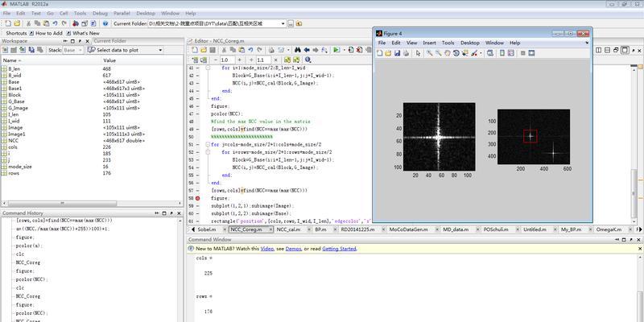Select Rotate 3D tool in Figure 4

click(456, 53)
